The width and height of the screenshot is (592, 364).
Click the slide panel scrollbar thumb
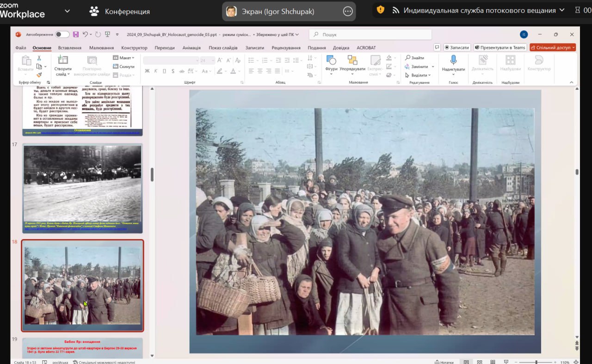[x=152, y=174]
